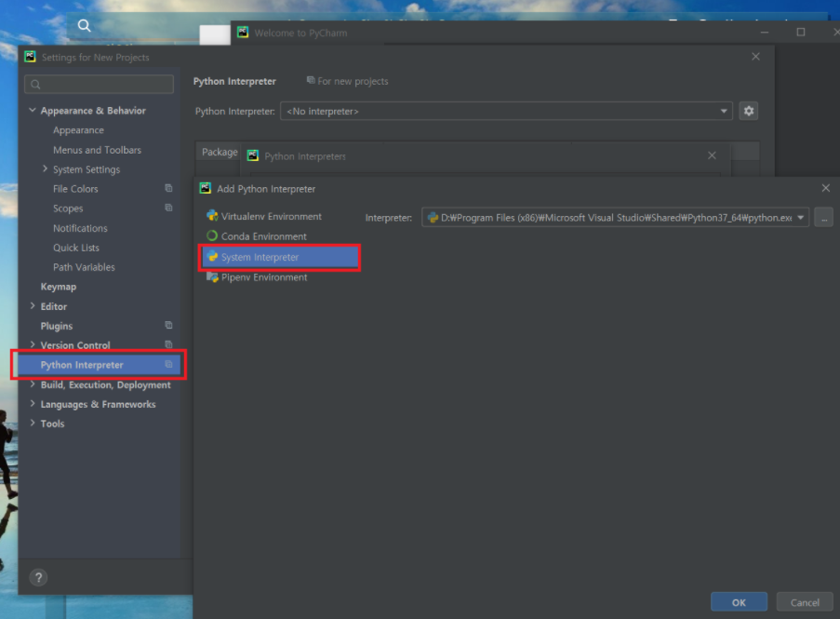Click the copy icon next to File Colors
Viewport: 840px width, 619px height.
[x=168, y=188]
